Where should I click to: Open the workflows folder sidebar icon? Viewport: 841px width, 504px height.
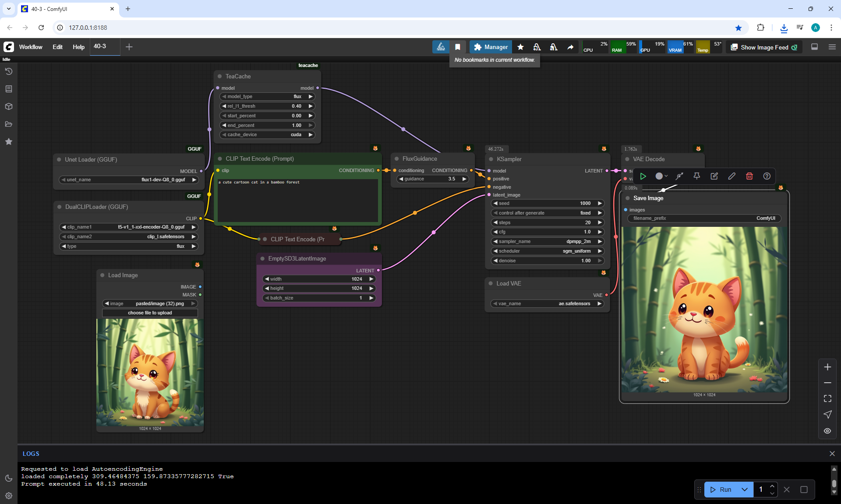pos(8,124)
